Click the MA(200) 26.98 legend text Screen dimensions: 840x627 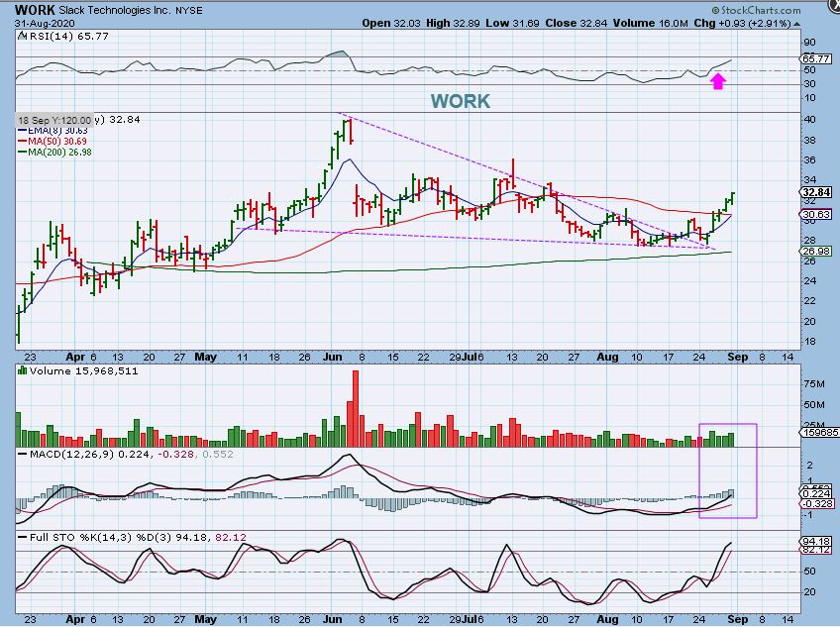59,152
